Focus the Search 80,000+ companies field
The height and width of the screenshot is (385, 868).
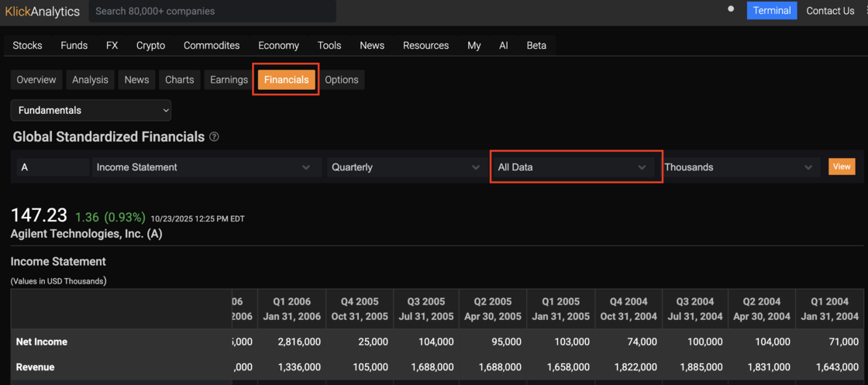tap(212, 11)
